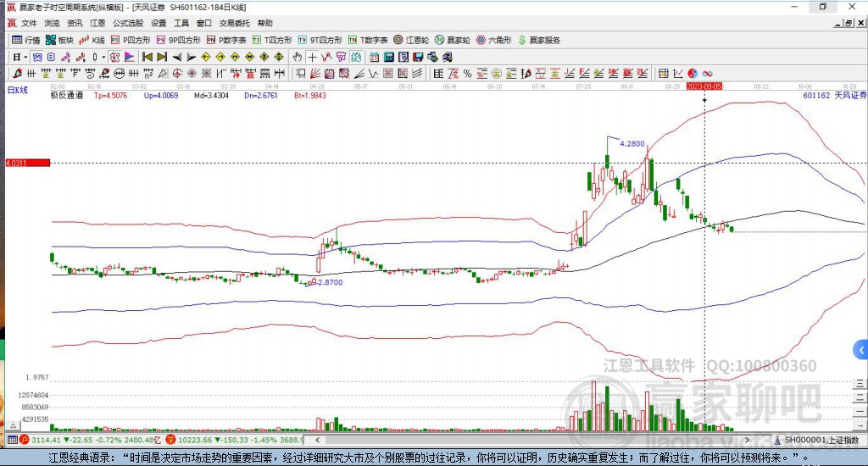This screenshot has width=868, height=466.
Task: Click the 2023-09-05 date marker
Action: 704,86
